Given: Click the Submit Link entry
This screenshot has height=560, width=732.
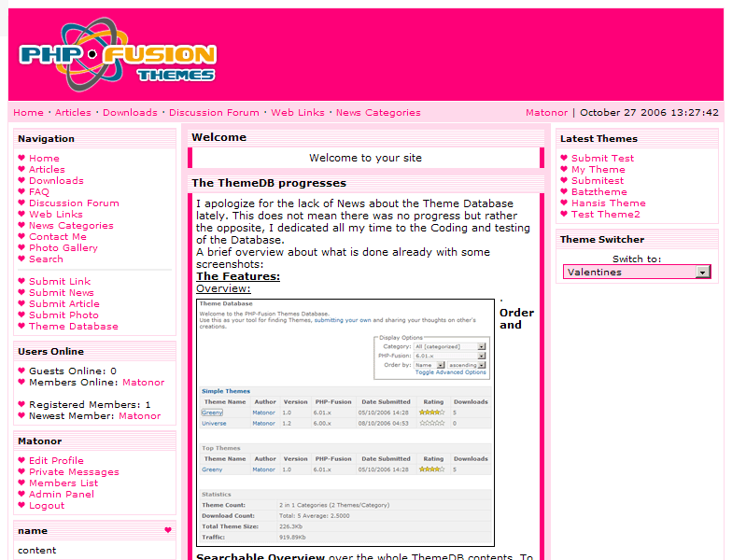Looking at the screenshot, I should (60, 282).
